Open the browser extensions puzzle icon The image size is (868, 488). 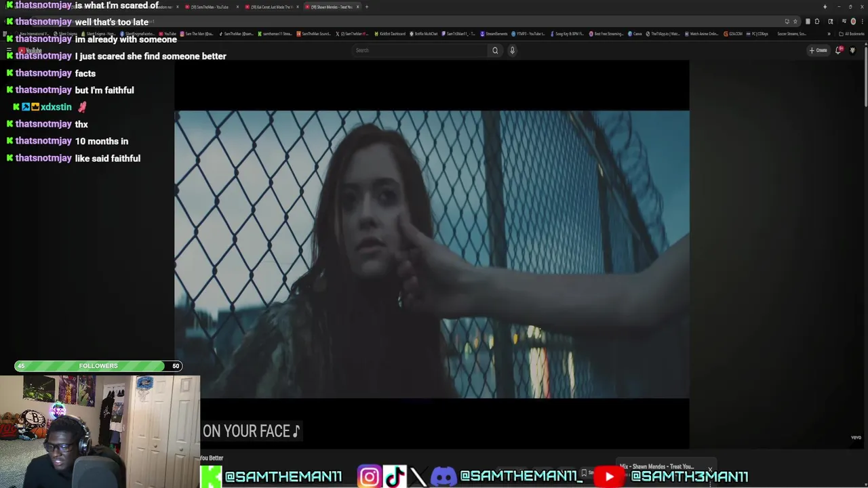[817, 22]
